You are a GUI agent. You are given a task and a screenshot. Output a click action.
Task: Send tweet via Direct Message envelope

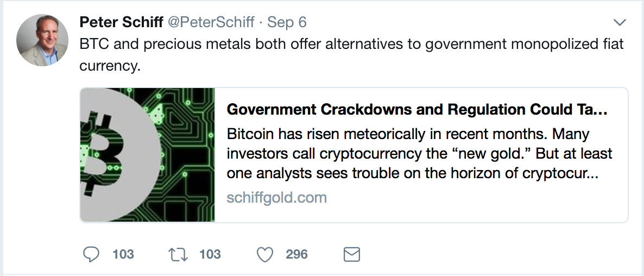click(x=352, y=254)
